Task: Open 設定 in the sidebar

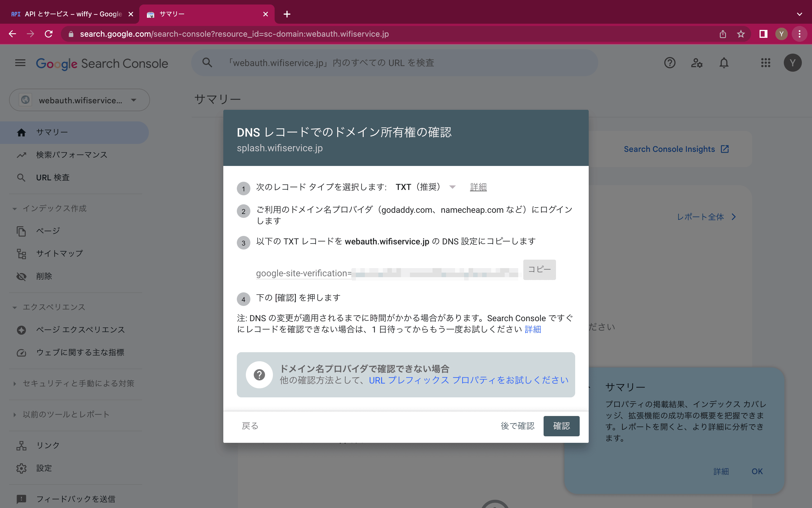Action: [74, 468]
